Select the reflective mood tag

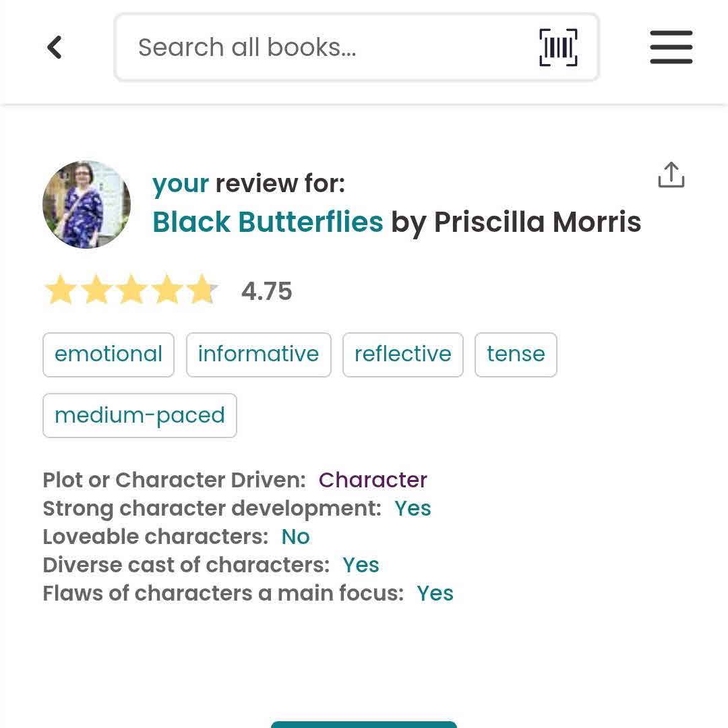pos(402,355)
